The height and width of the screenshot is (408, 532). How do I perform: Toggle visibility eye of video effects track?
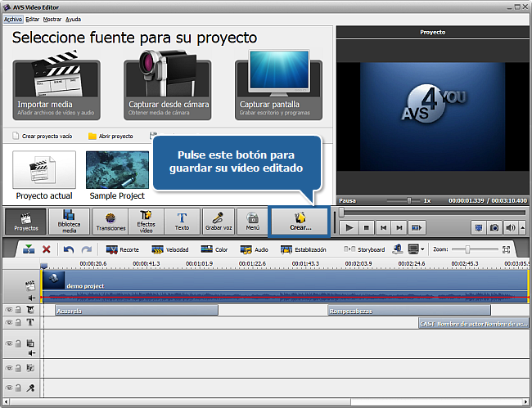click(9, 309)
